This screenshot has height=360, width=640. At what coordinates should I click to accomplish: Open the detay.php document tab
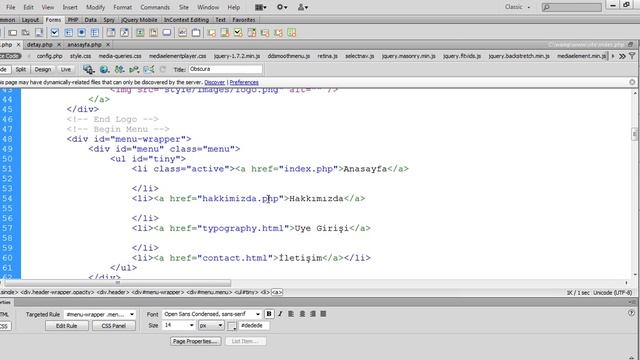tap(40, 44)
